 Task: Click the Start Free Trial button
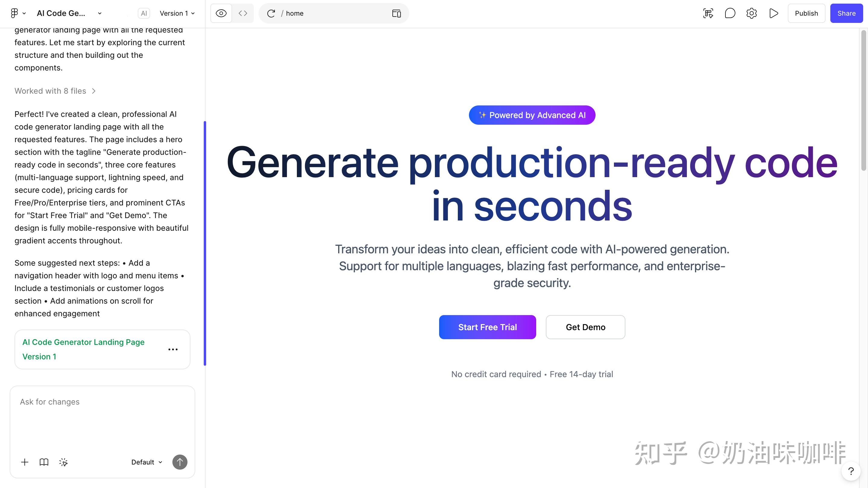click(x=487, y=327)
